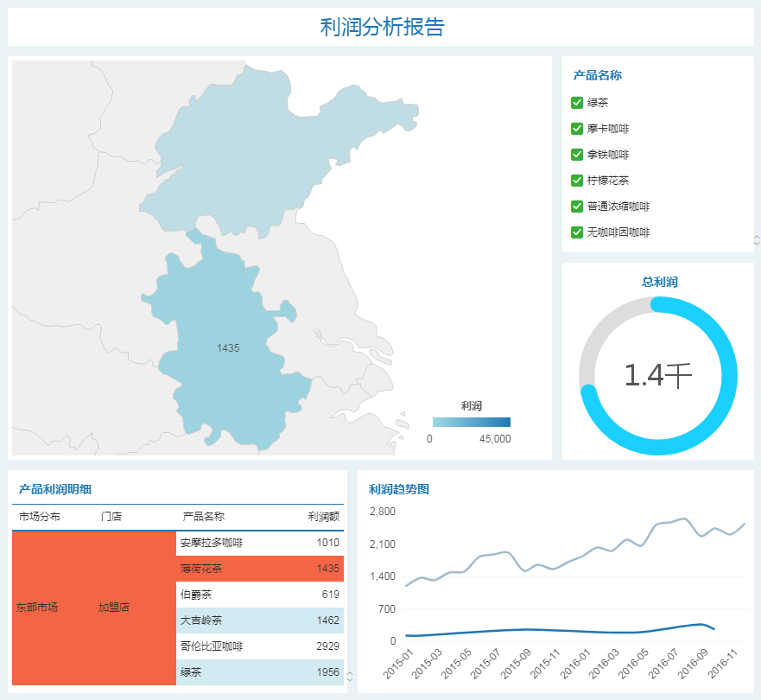This screenshot has height=700, width=761.
Task: Select the 哥伦比亚咖啡 table row
Action: pyautogui.click(x=260, y=646)
